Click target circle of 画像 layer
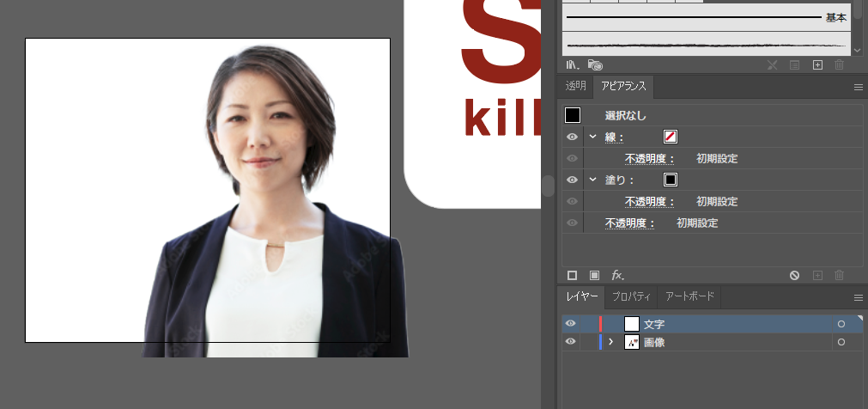This screenshot has width=868, height=409. 841,343
